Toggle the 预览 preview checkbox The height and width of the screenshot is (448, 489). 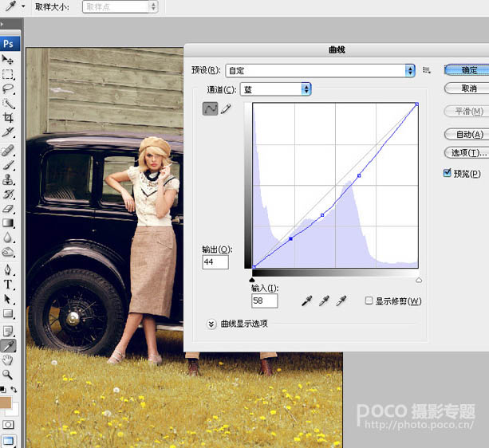point(448,173)
